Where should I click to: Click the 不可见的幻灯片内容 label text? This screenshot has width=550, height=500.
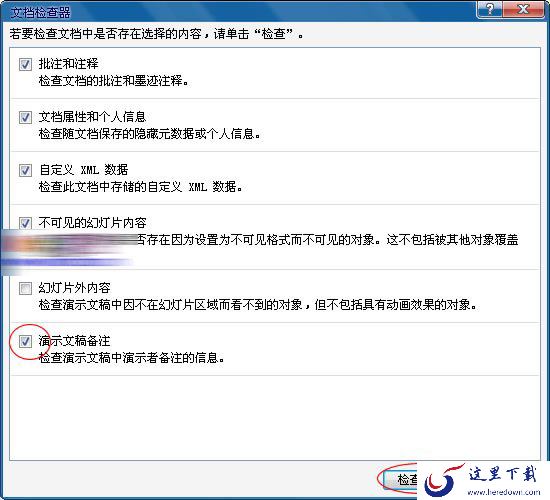[x=92, y=223]
